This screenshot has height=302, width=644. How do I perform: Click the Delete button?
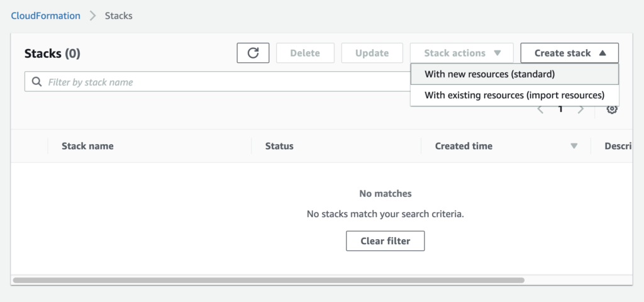[x=305, y=53]
